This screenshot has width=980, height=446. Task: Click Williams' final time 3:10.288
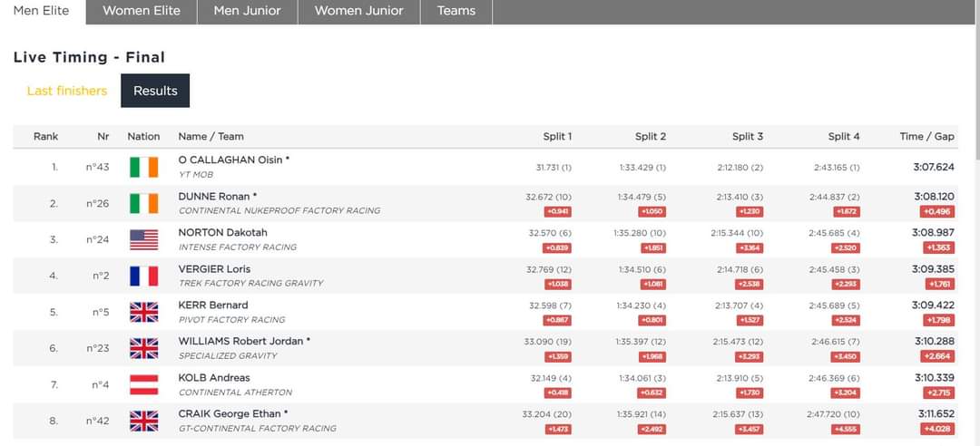point(935,342)
